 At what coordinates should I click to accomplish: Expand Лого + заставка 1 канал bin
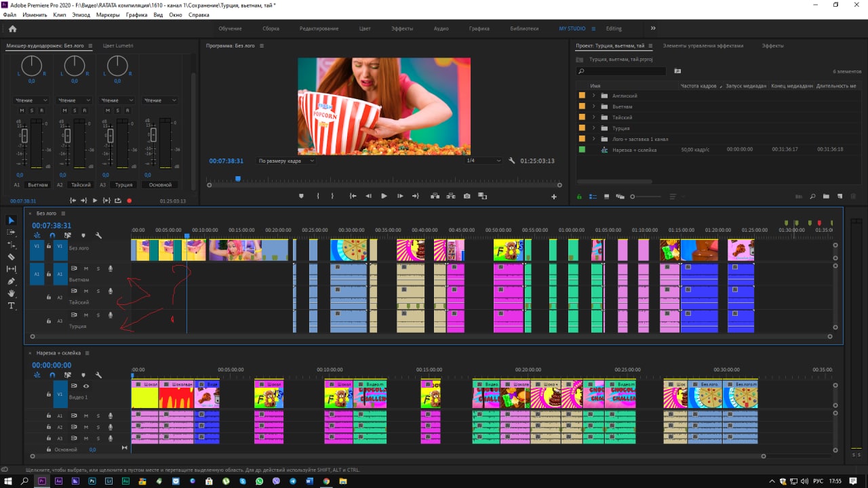(593, 139)
